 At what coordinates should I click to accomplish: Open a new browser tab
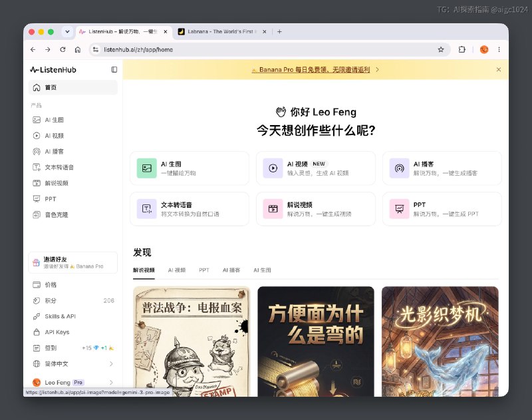click(279, 31)
